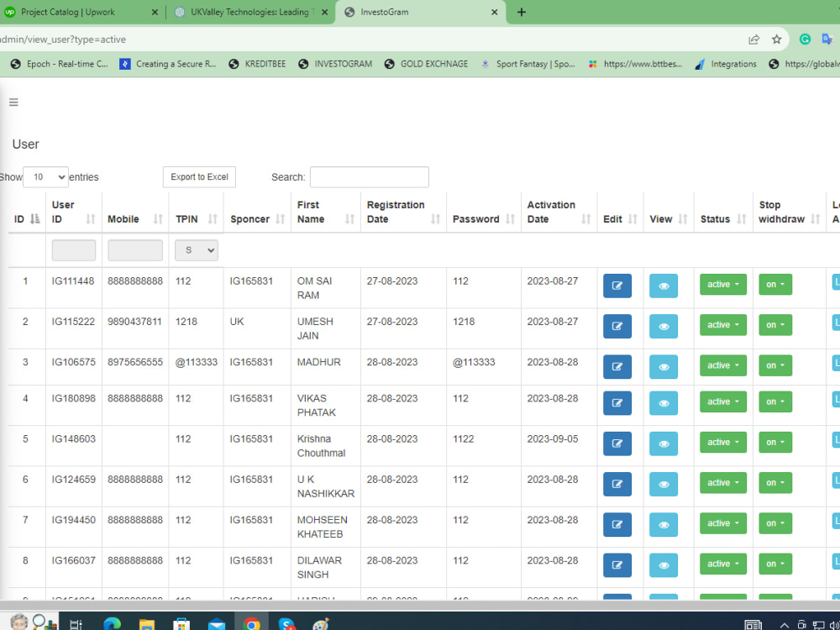Click the edit icon for DILAWAR SINGH
Image resolution: width=840 pixels, height=630 pixels.
617,564
